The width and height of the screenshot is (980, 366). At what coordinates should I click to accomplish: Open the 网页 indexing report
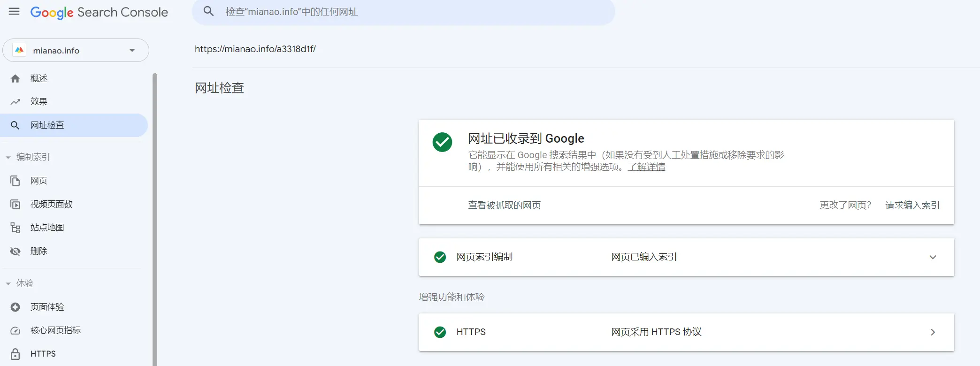[x=39, y=181]
